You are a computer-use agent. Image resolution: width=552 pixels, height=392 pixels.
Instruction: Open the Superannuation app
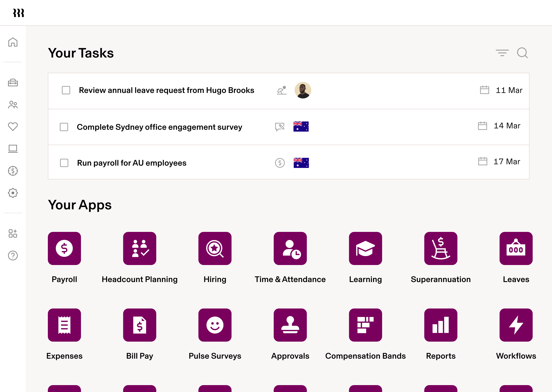tap(440, 248)
